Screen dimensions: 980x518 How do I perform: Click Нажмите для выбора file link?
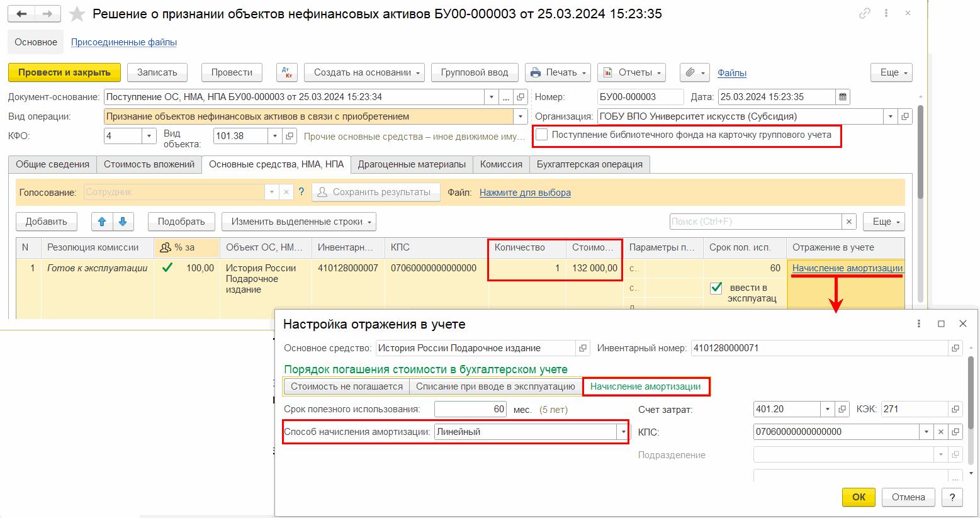(525, 193)
